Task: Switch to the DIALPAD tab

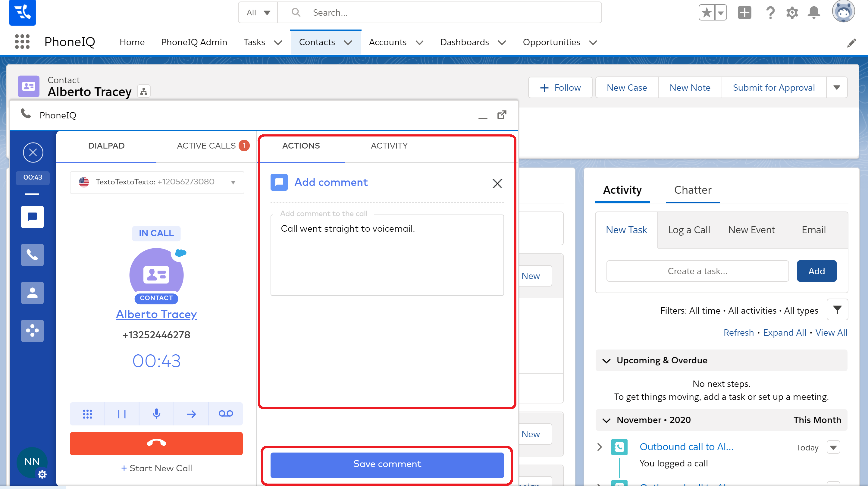Action: [106, 146]
